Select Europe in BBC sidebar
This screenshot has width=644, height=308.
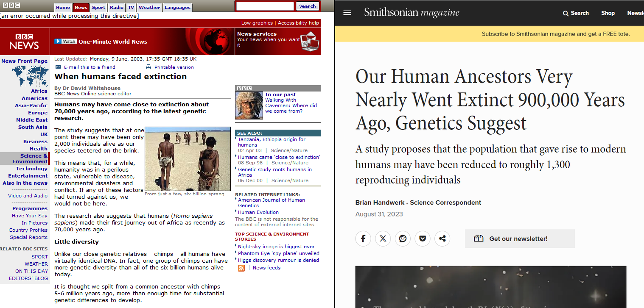coord(38,113)
